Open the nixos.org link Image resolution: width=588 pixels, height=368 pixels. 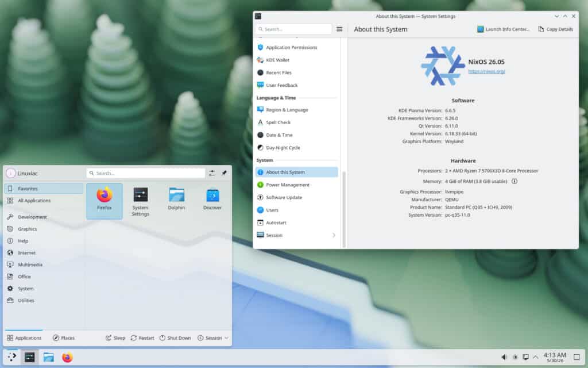tap(486, 71)
